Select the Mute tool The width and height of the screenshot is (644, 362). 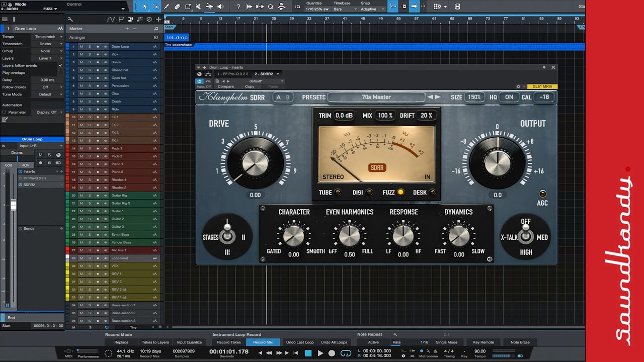click(x=199, y=7)
